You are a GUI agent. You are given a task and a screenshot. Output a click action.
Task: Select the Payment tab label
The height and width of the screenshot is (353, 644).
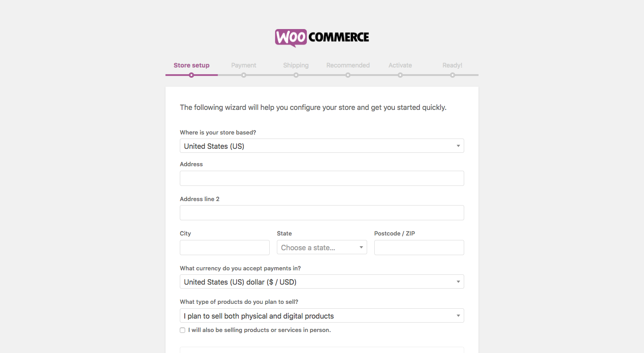click(x=244, y=65)
